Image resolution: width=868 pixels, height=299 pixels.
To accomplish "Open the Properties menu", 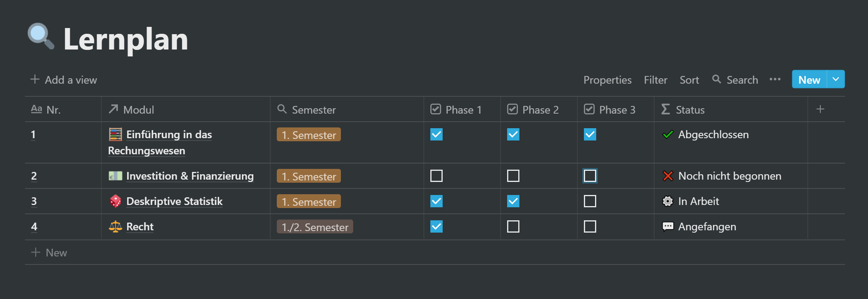I will tap(607, 80).
